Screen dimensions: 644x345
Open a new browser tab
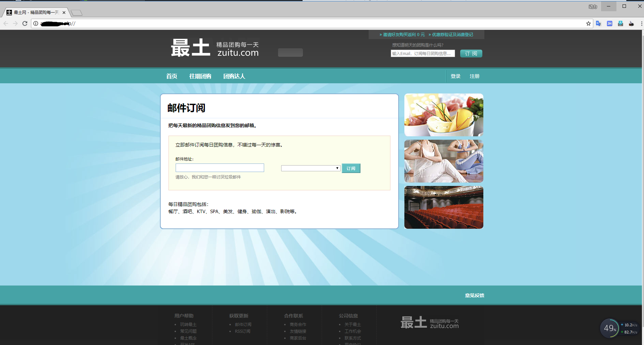[x=77, y=13]
